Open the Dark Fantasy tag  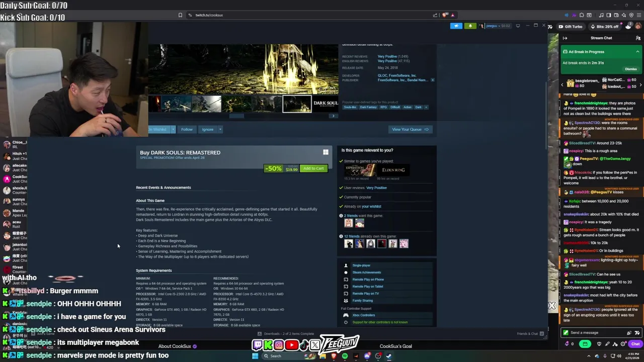pyautogui.click(x=368, y=107)
